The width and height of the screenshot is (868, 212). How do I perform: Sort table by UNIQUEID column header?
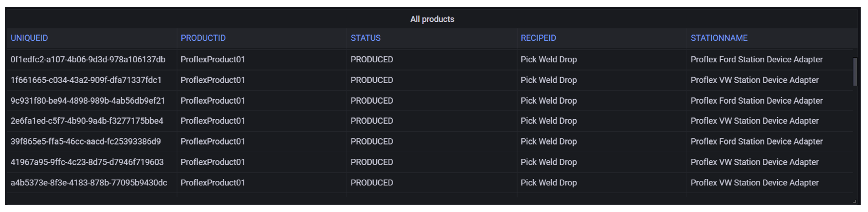[x=29, y=38]
